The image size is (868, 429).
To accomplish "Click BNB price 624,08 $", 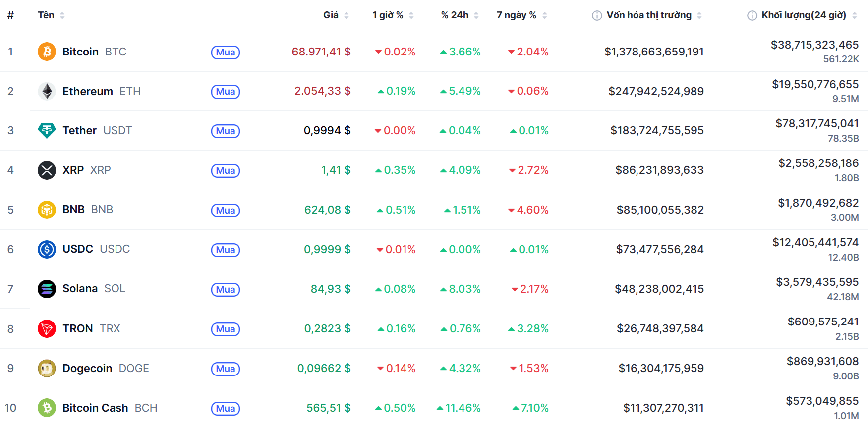I will tap(328, 210).
